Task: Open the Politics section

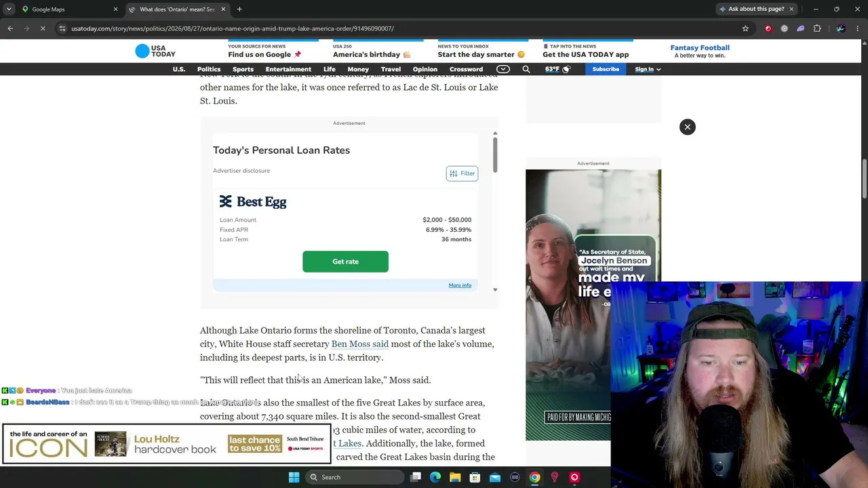Action: [x=209, y=69]
